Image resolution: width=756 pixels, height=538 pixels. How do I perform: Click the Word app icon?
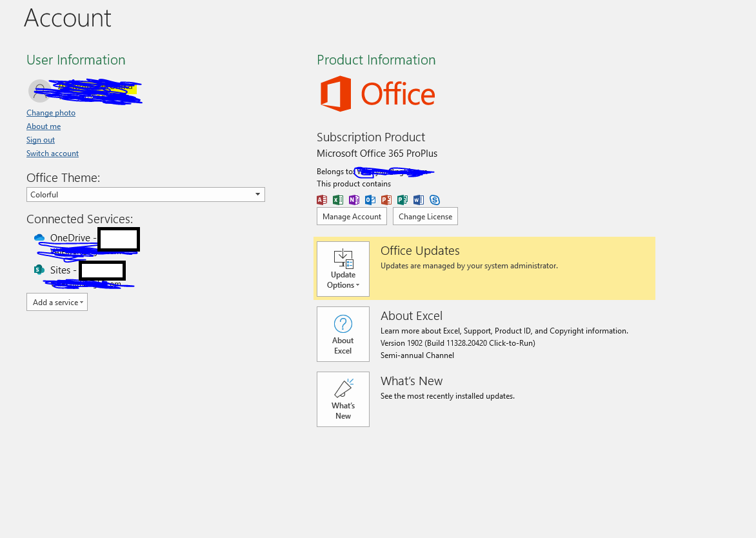pyautogui.click(x=419, y=200)
